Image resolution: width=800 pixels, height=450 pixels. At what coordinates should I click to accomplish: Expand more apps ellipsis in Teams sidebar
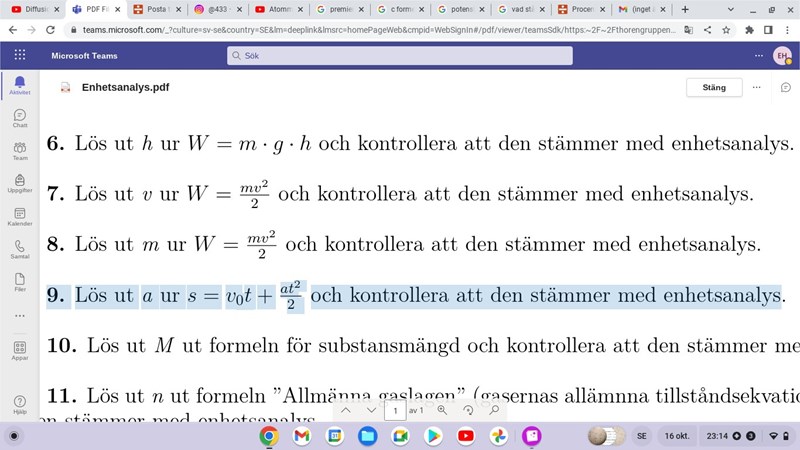19,315
